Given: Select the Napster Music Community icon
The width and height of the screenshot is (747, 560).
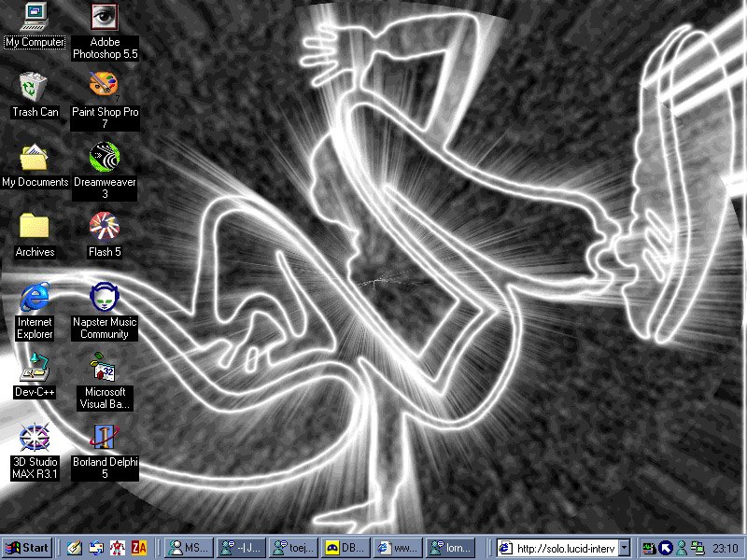Looking at the screenshot, I should (x=105, y=298).
